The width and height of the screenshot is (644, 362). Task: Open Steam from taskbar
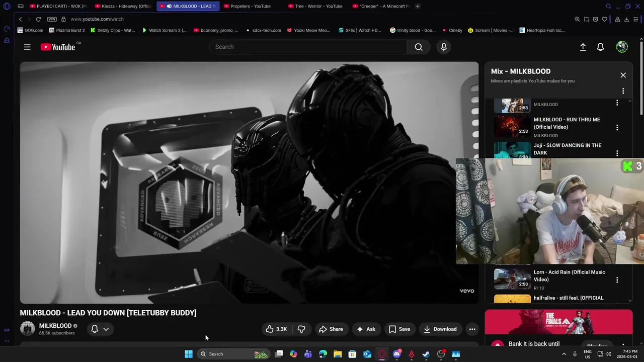[x=426, y=354]
